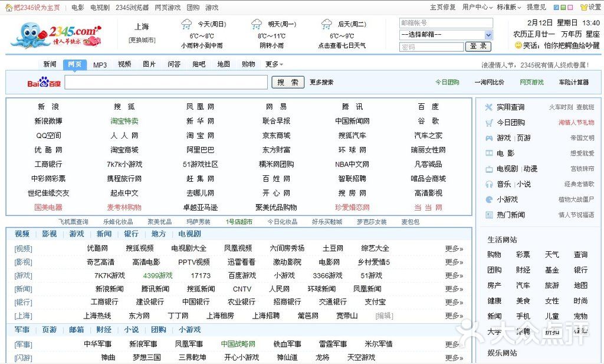Open the 车险计算器 link
Screen dimensions: 604x364
point(573,82)
